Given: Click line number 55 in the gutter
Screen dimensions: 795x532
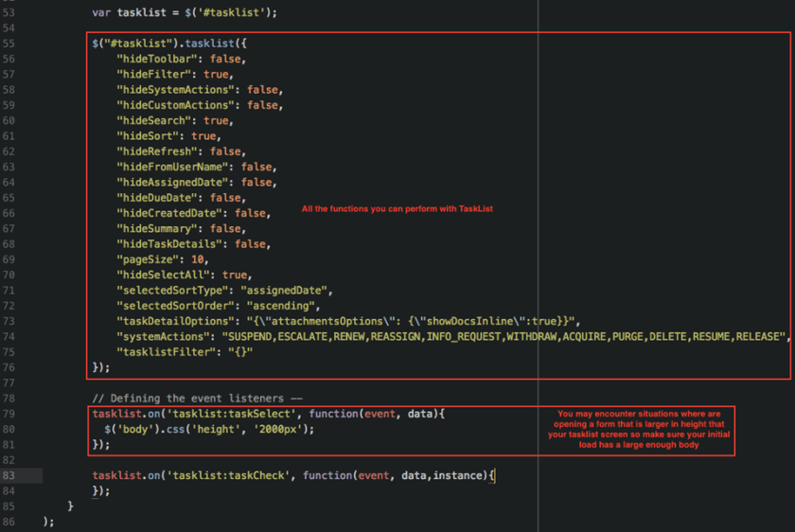Looking at the screenshot, I should coord(9,44).
